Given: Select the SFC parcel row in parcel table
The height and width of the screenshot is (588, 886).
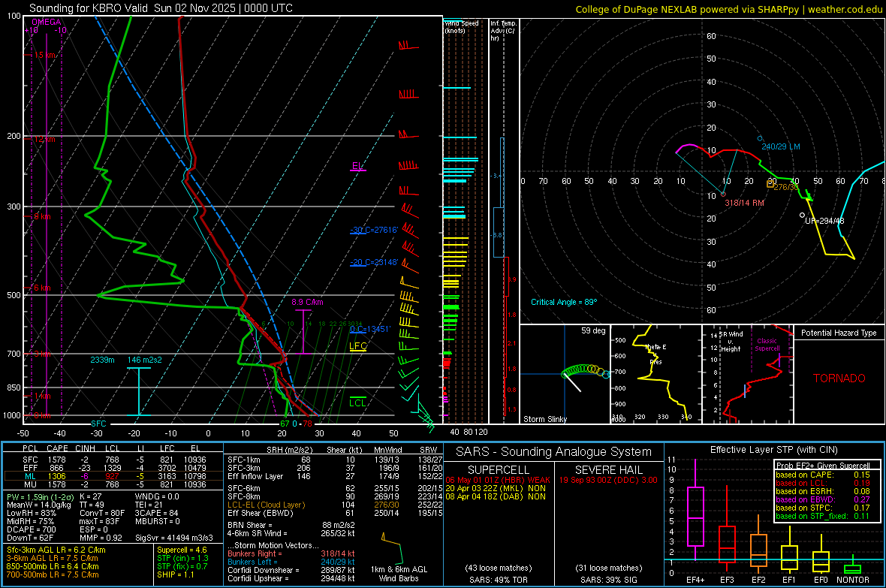Looking at the screenshot, I should pyautogui.click(x=113, y=460).
